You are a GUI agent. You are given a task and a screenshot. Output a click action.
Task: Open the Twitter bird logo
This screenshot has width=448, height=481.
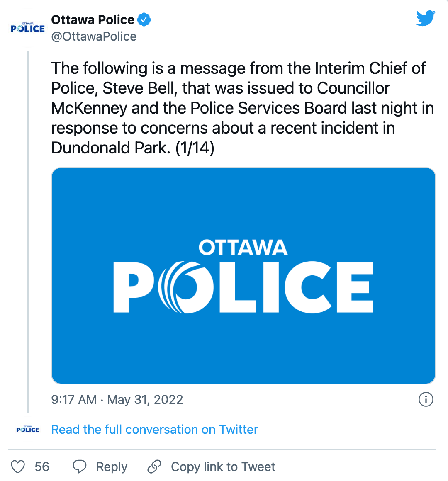[x=426, y=19]
